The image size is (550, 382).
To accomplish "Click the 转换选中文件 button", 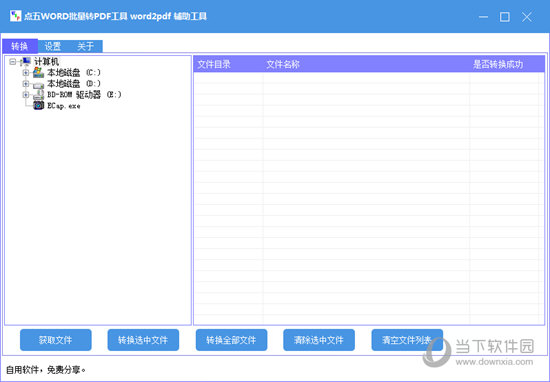I will tap(143, 340).
